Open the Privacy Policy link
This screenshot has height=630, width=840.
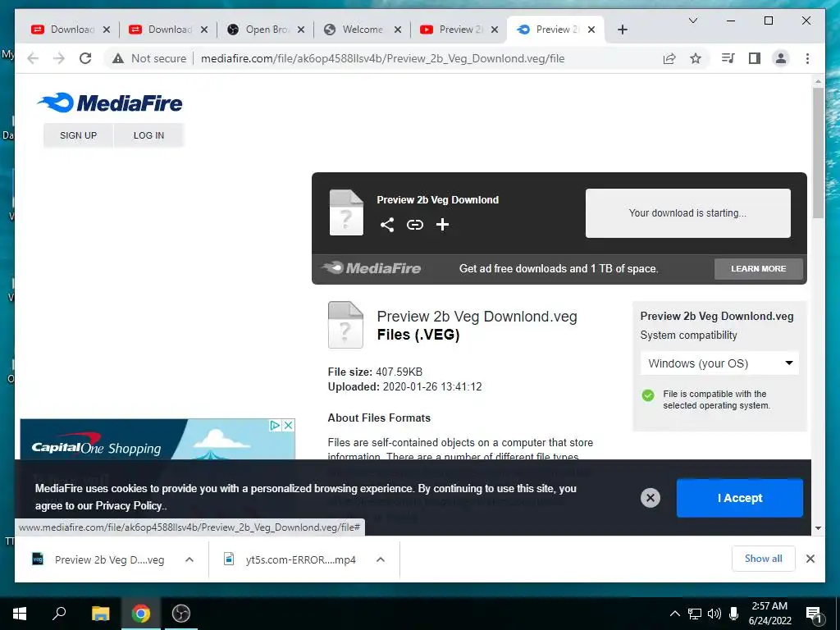pyautogui.click(x=128, y=505)
